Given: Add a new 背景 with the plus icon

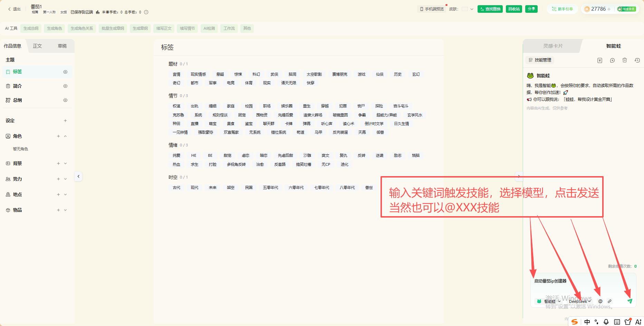Looking at the screenshot, I should 58,163.
